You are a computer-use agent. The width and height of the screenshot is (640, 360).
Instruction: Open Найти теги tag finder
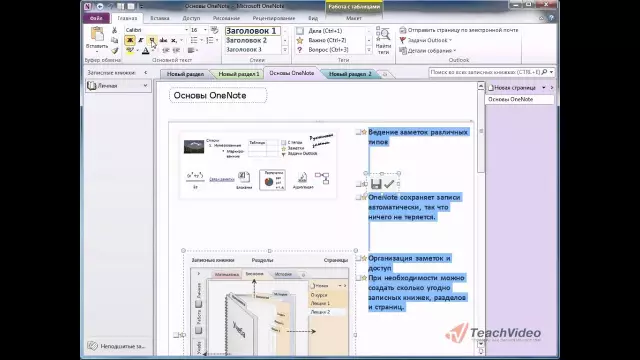click(383, 40)
